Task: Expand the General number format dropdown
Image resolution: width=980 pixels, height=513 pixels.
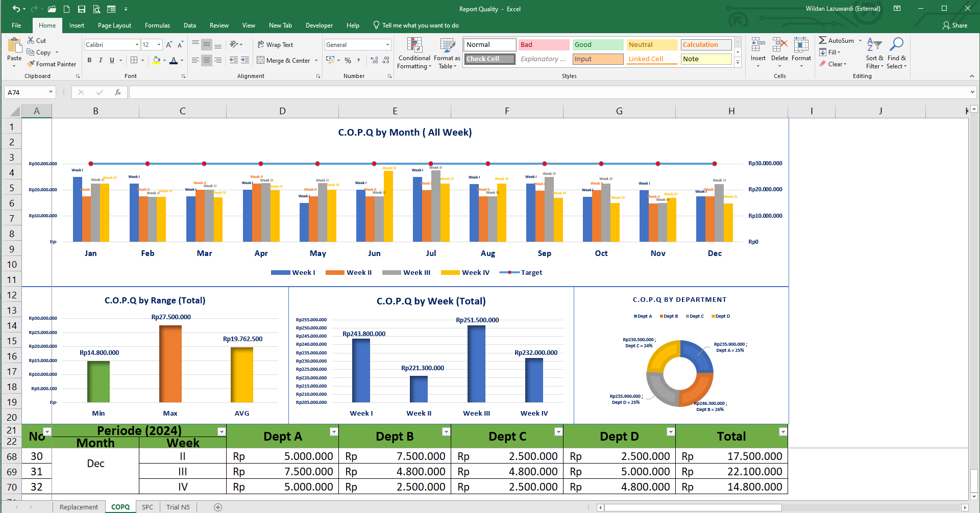Action: coord(387,45)
